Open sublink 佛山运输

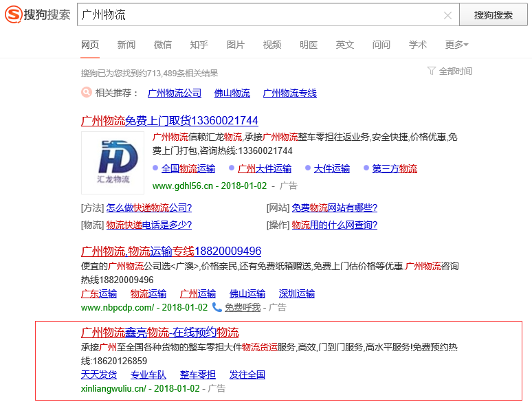coord(247,294)
